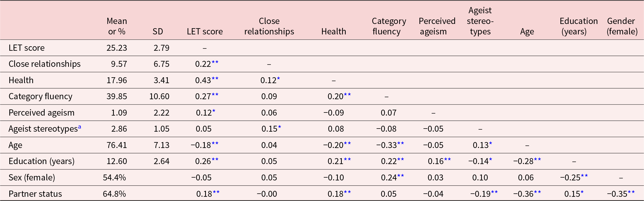The width and height of the screenshot is (644, 201).
Task: Click the 'Sex (female)' row label
Action: pyautogui.click(x=32, y=177)
